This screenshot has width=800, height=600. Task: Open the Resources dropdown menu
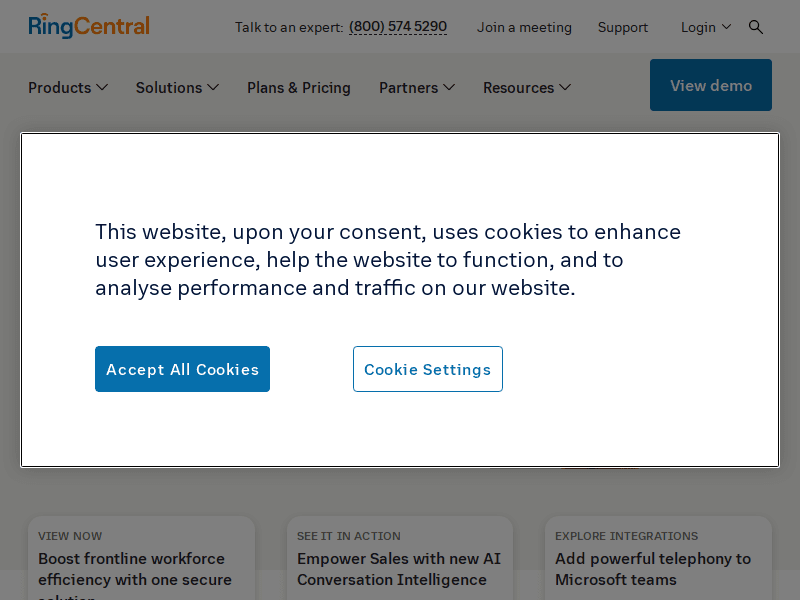(x=527, y=88)
